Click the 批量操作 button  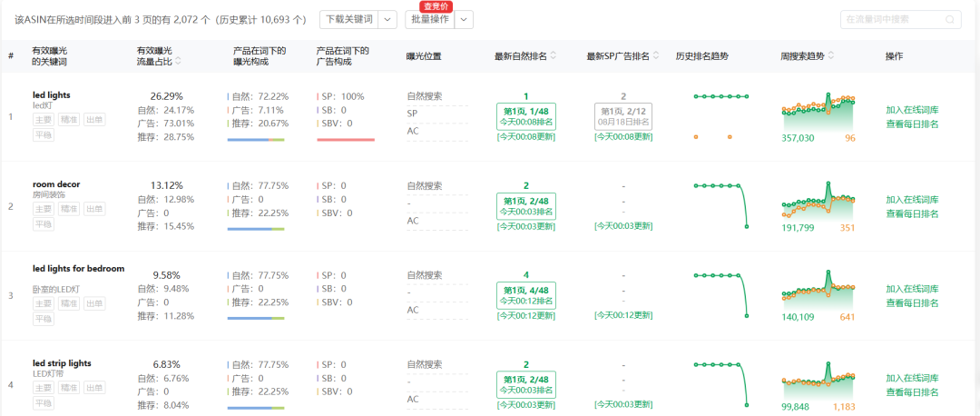(430, 19)
